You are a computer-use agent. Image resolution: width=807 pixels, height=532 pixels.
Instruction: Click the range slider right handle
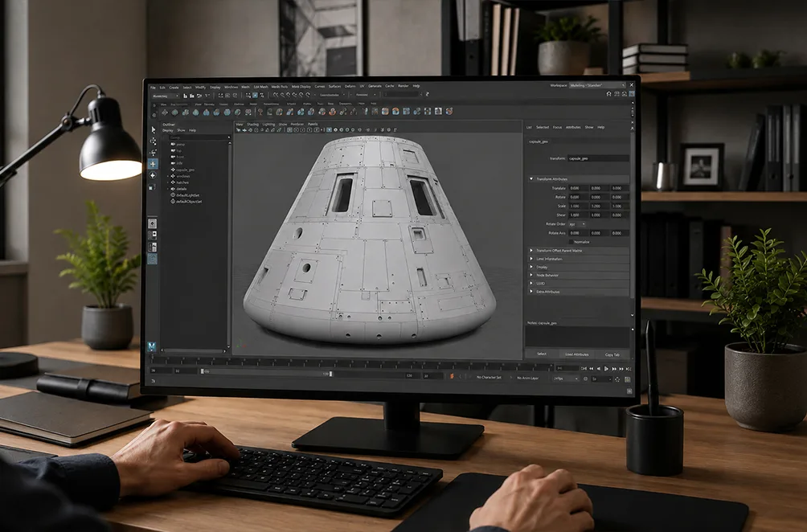331,374
